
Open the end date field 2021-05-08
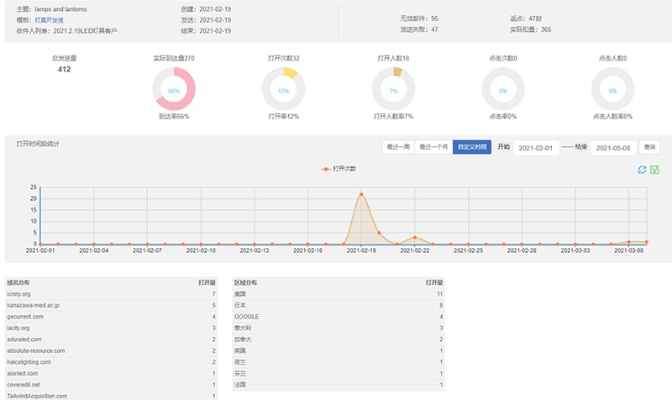[x=611, y=147]
